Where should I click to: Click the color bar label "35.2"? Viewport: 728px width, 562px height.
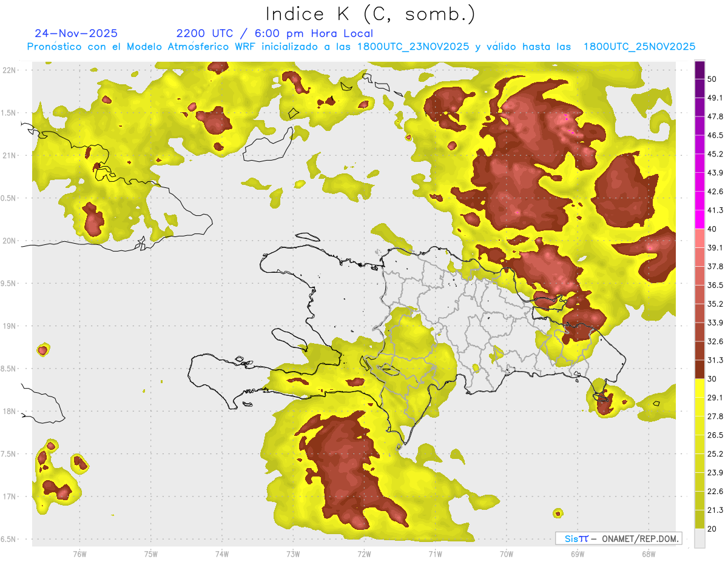click(x=715, y=304)
